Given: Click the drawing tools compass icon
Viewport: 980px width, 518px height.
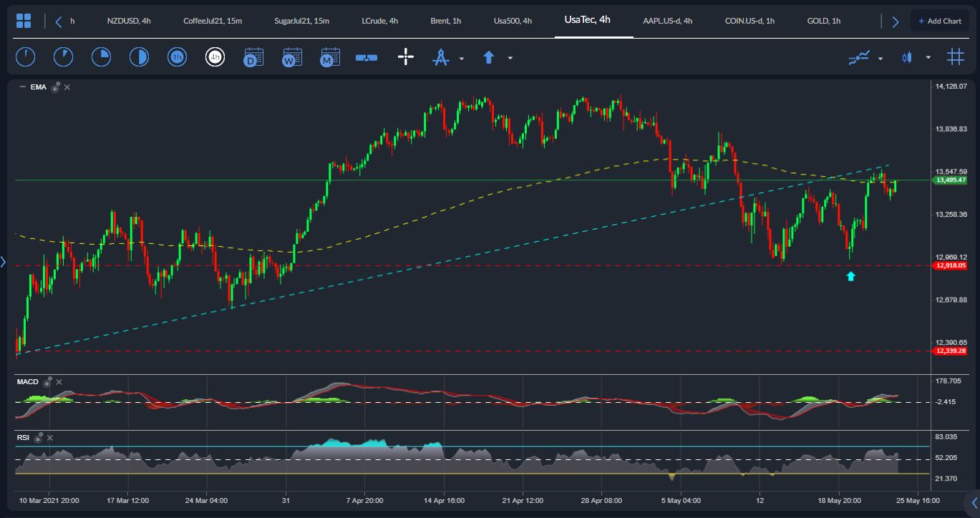Looking at the screenshot, I should coord(440,57).
